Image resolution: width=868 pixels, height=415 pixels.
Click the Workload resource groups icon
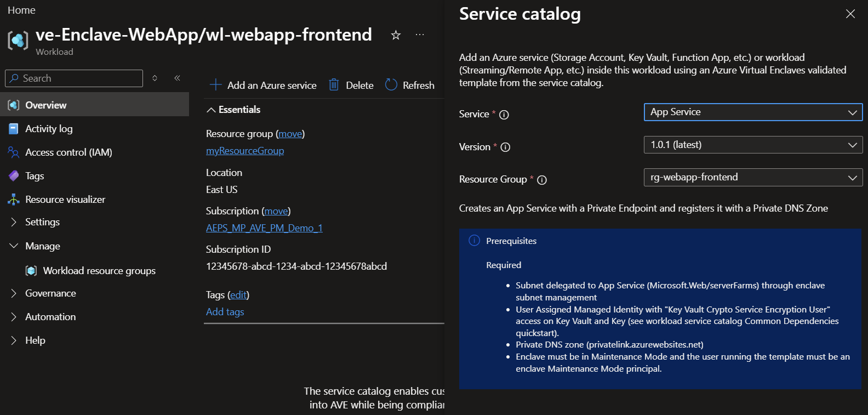pos(31,270)
